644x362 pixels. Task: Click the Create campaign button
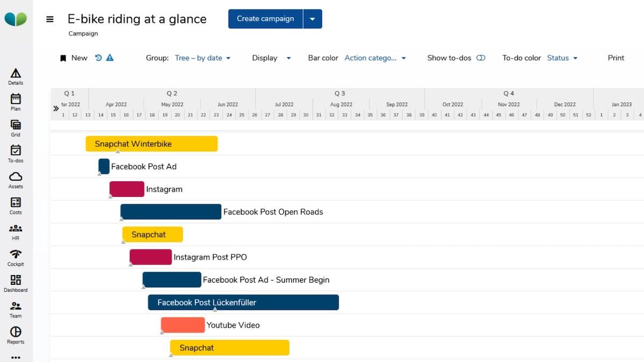click(265, 19)
